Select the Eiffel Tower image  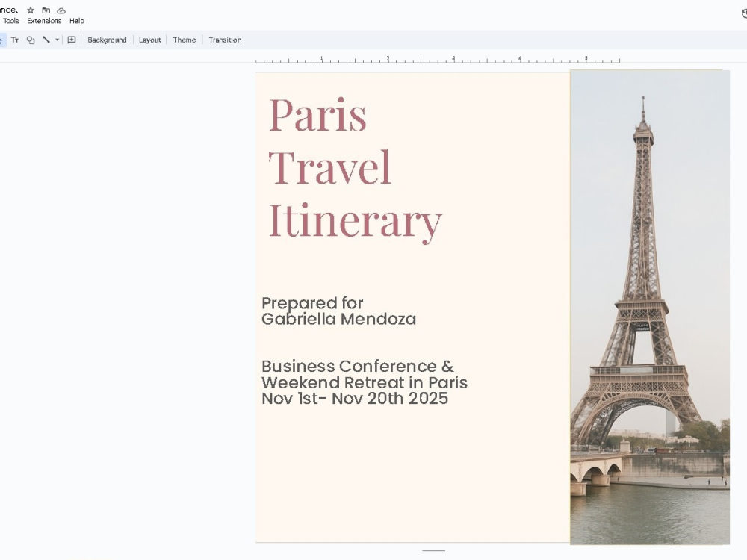650,307
